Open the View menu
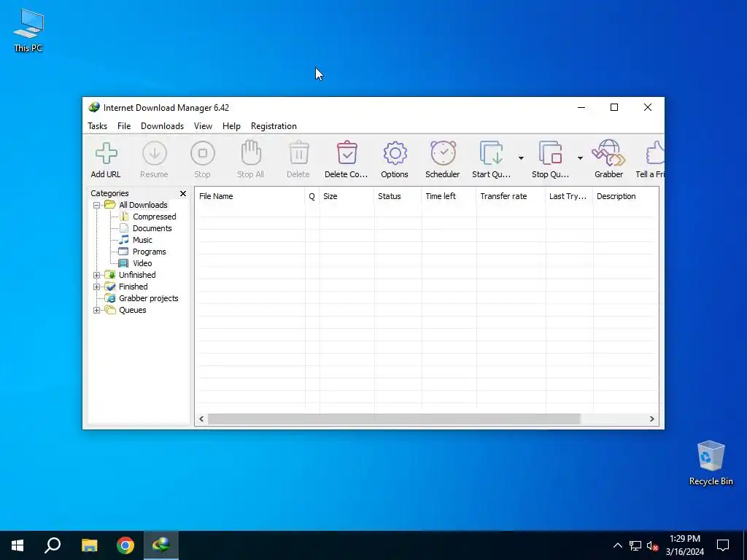This screenshot has width=747, height=560. point(203,126)
